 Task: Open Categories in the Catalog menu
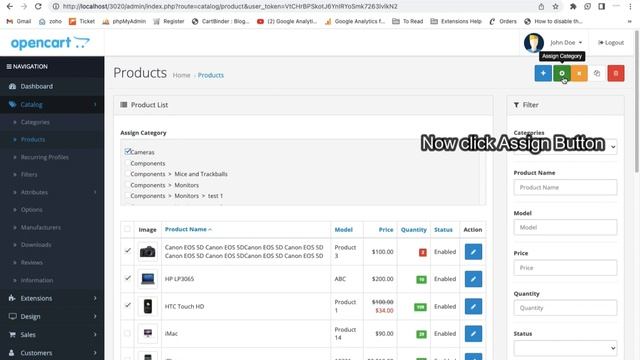click(35, 122)
